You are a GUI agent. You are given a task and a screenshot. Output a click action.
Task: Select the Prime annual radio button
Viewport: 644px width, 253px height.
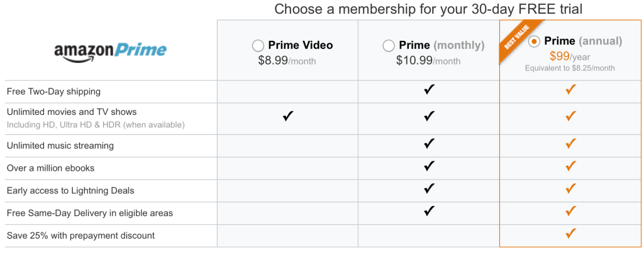click(535, 42)
